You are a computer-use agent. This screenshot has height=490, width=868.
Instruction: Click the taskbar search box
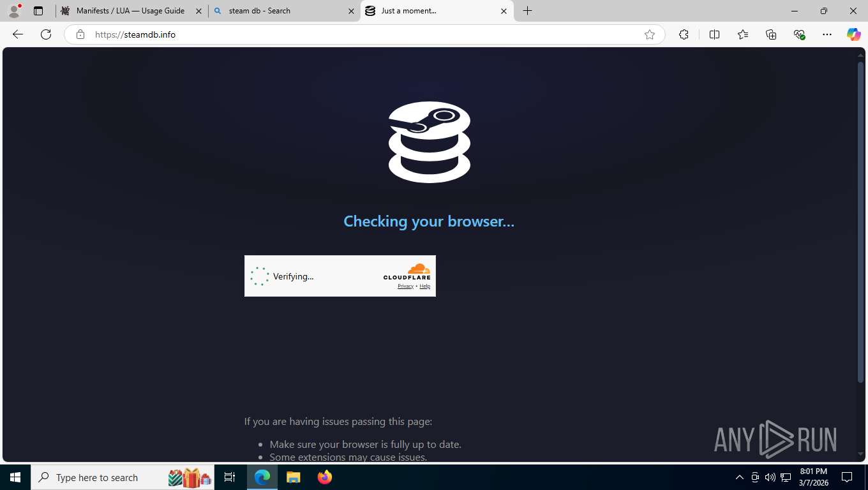[x=123, y=477]
